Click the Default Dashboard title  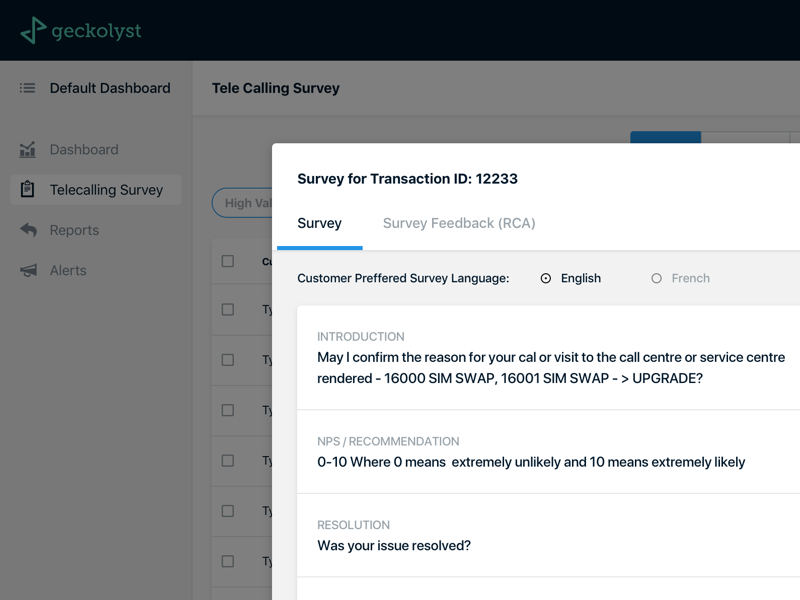click(x=110, y=88)
